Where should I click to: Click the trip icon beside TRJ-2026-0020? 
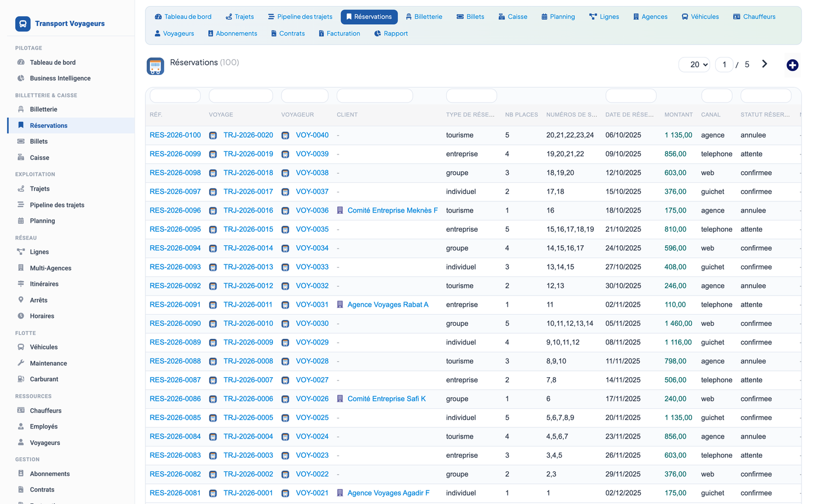(213, 135)
